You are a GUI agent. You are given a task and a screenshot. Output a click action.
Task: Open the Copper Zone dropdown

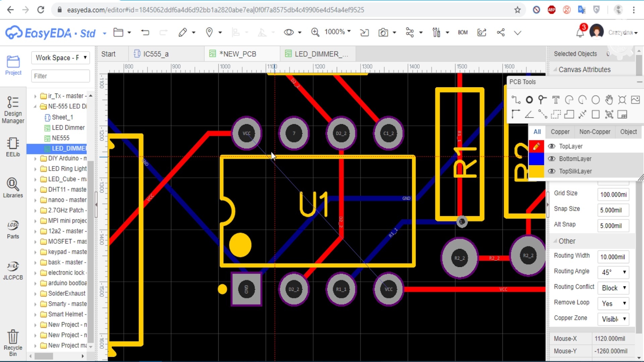(613, 319)
